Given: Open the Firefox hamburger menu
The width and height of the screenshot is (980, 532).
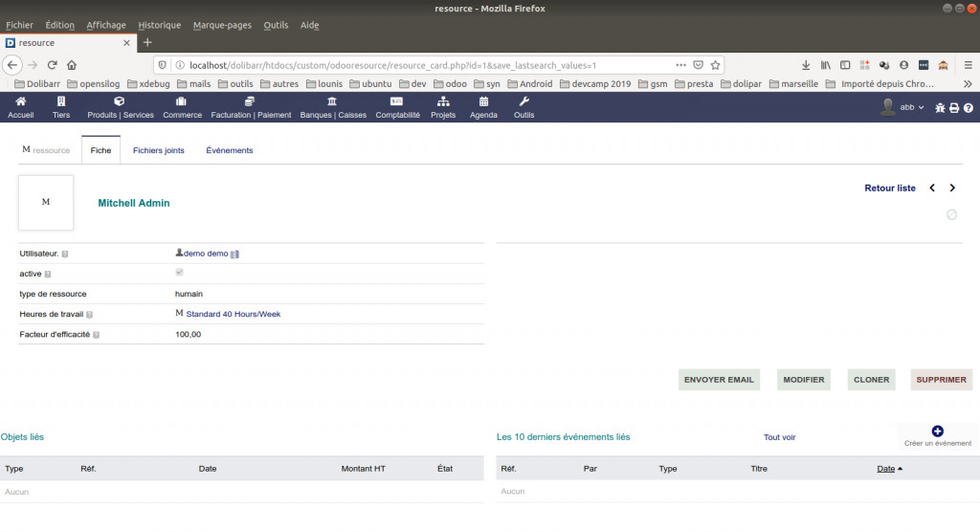Looking at the screenshot, I should tap(969, 65).
